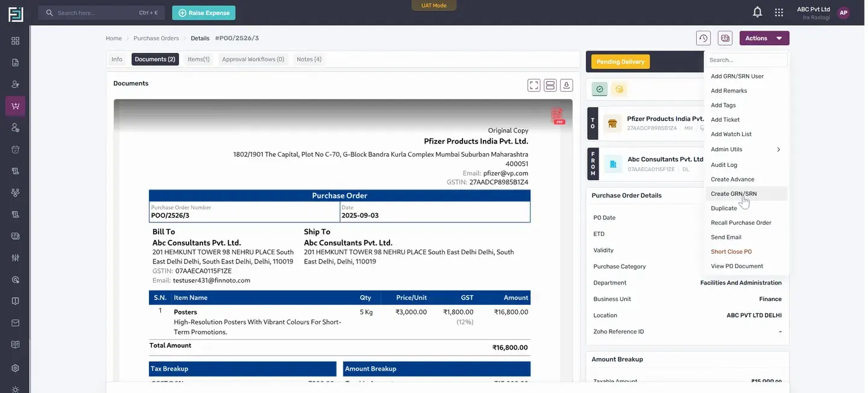Click the company logo at top left
Viewport: 868px width, 393px height.
[16, 14]
